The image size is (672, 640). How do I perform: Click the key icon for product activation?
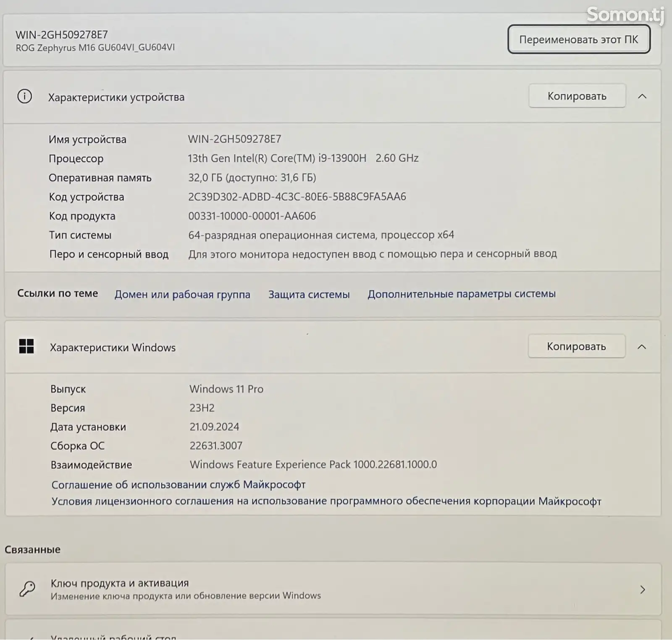pos(27,589)
